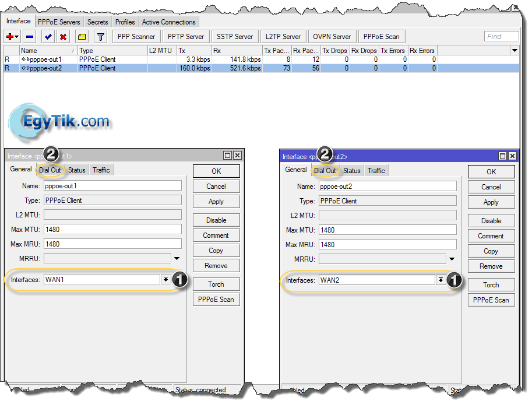Open the Active Connections tab
Screen dimensions: 532x408
169,22
